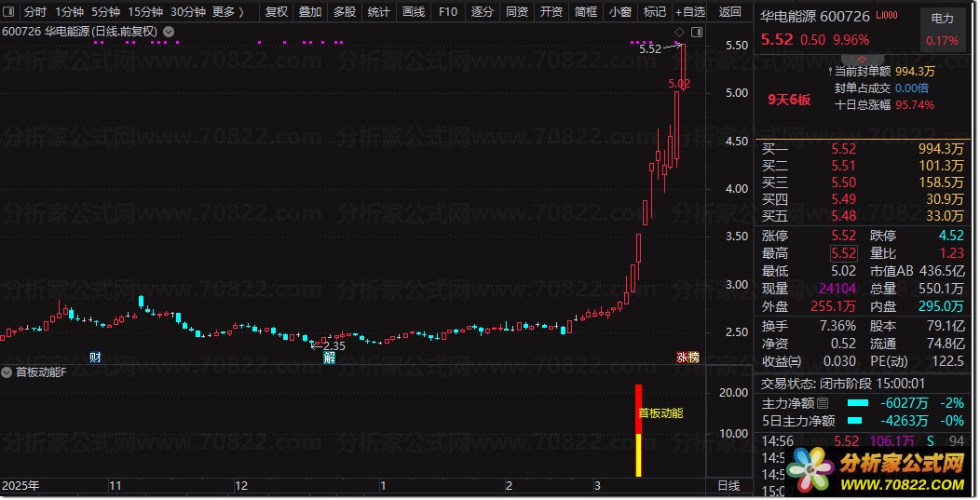Viewport: 980px width, 500px height.
Task: Click the 市值AB value 436.5亿
Action: [x=941, y=271]
